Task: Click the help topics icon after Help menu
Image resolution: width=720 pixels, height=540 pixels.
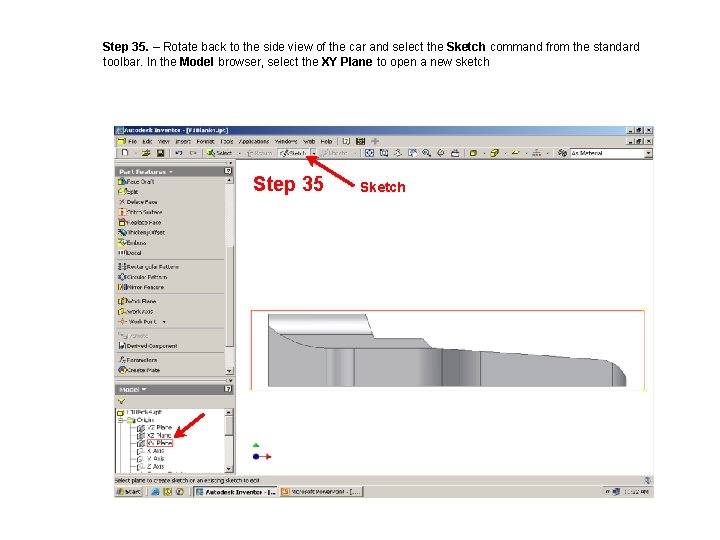Action: pos(346,141)
